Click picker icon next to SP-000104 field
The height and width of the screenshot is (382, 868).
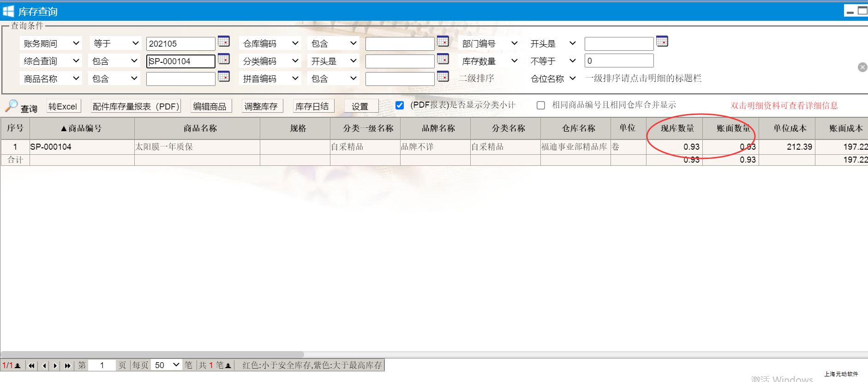pyautogui.click(x=224, y=59)
